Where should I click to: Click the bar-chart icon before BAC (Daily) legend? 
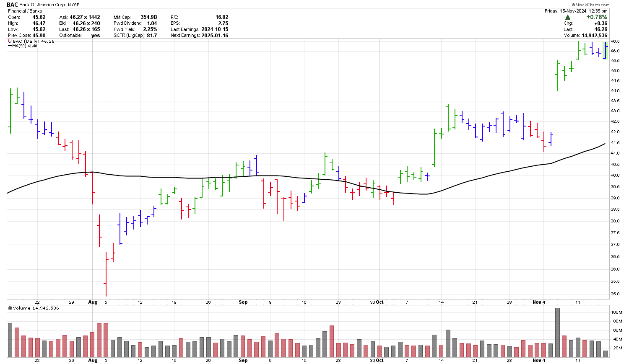click(10, 41)
